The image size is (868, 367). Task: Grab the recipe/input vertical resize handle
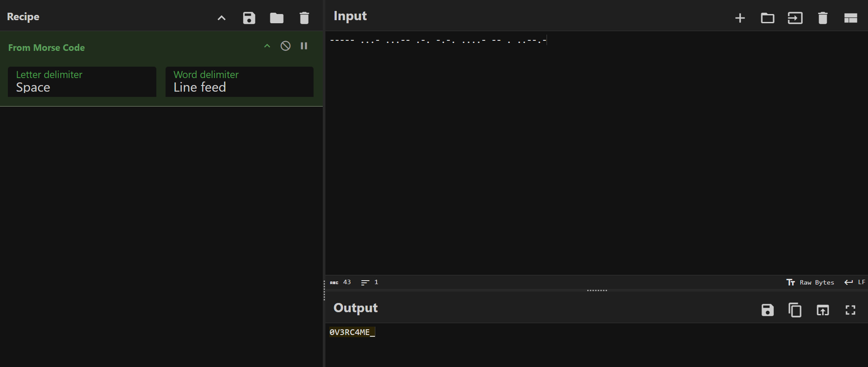pos(324,290)
